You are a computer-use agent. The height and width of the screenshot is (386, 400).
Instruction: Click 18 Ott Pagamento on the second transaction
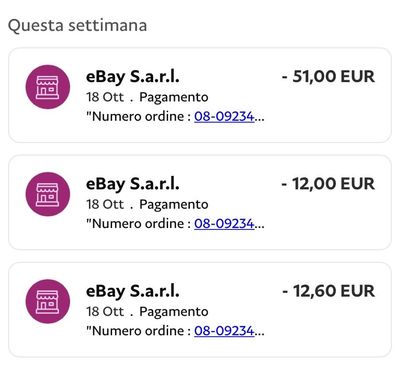pyautogui.click(x=147, y=204)
